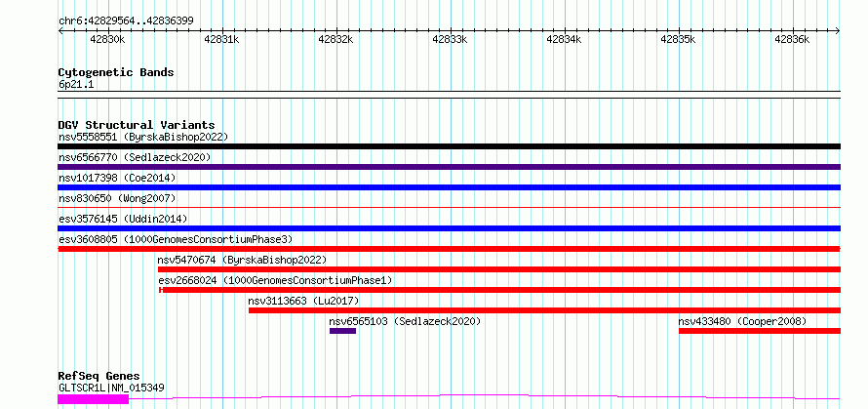Select the blue nsv1017398 bar
868x409 pixels.
[449, 187]
